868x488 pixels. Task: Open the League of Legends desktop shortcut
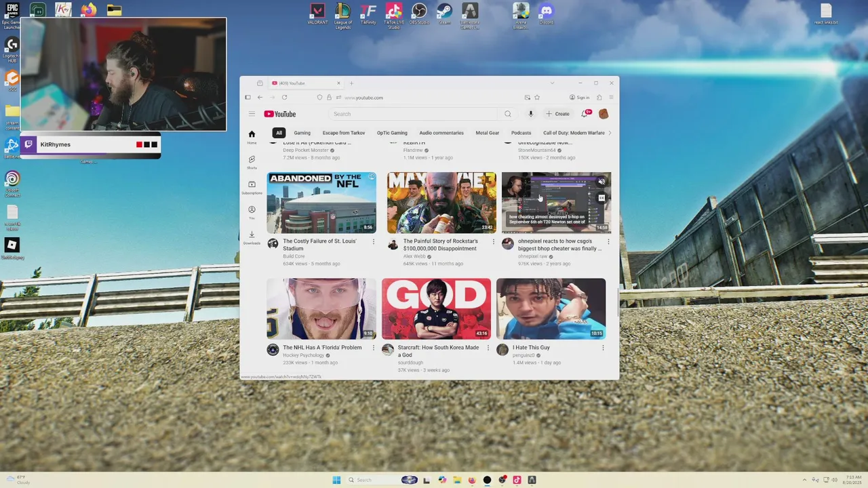pyautogui.click(x=343, y=16)
